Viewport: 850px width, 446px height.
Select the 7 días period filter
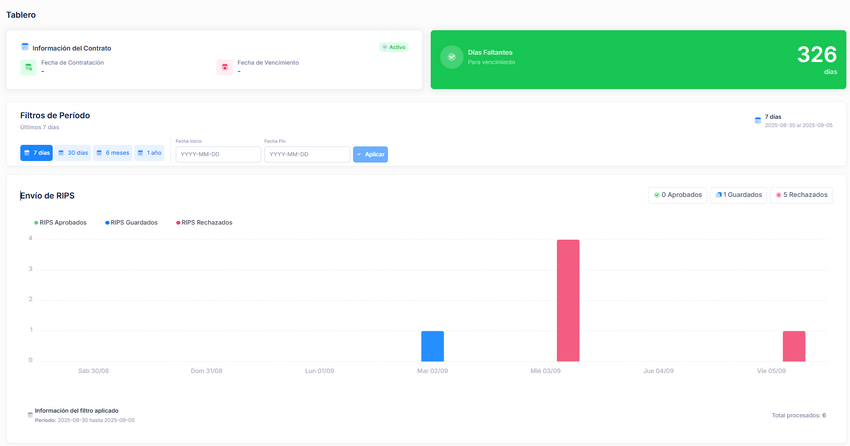click(x=36, y=153)
